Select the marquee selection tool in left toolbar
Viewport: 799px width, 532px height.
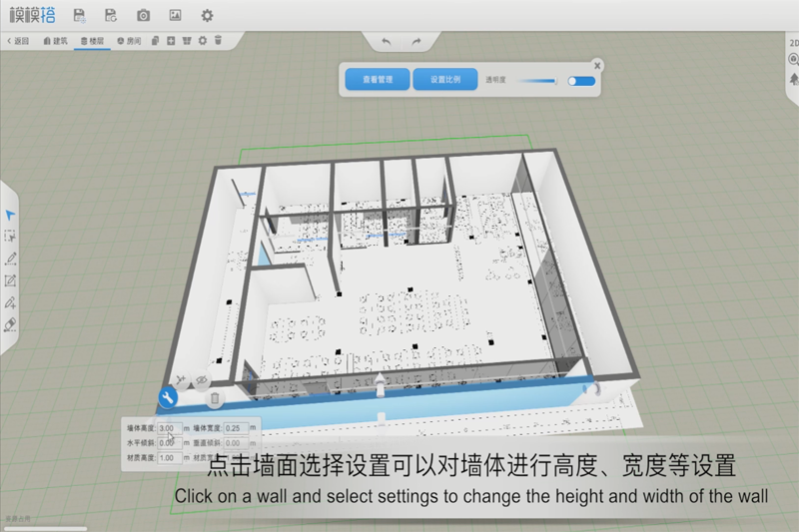pos(11,237)
